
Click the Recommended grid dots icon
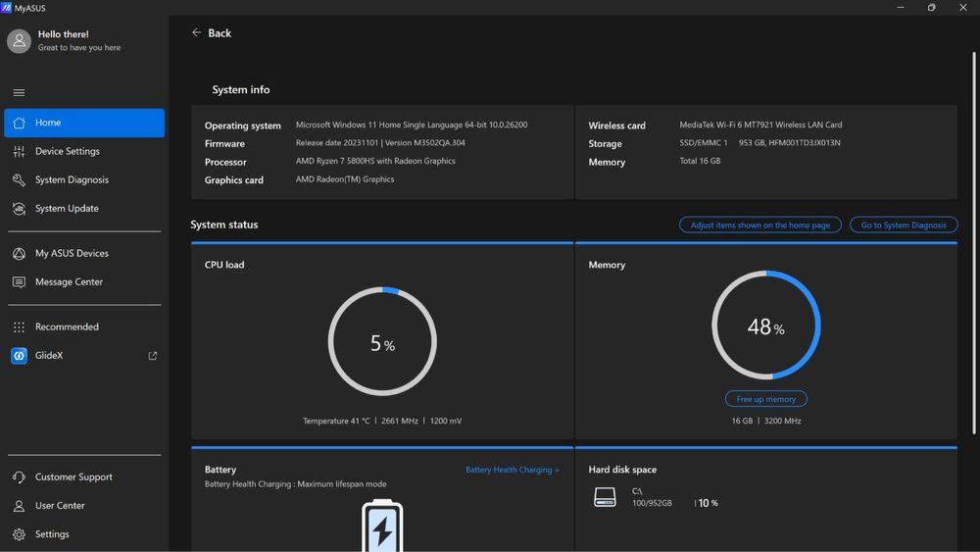coord(19,326)
